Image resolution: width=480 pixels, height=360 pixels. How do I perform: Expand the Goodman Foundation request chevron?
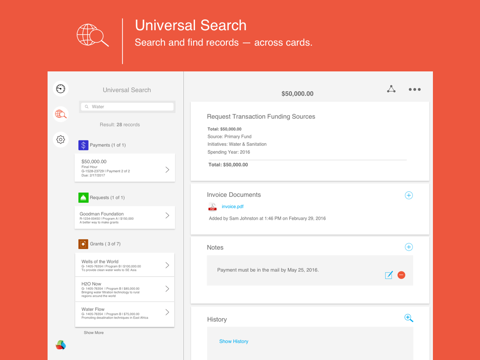coord(167,216)
